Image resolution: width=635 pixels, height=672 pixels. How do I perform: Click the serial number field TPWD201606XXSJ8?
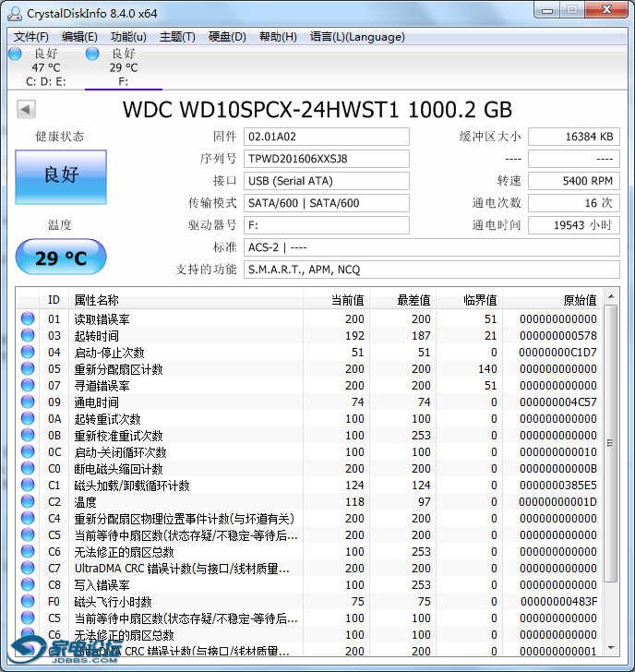[327, 159]
